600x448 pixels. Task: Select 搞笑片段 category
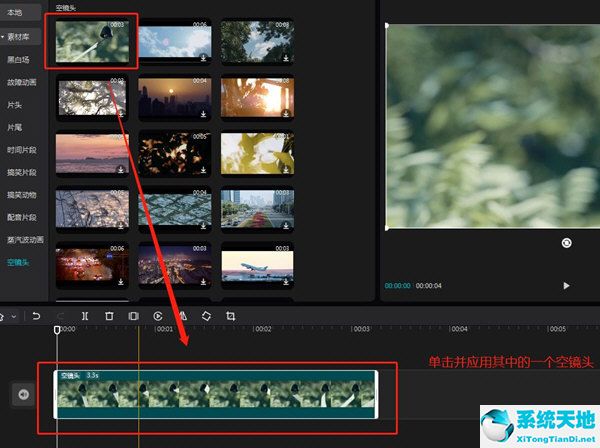[x=21, y=173]
